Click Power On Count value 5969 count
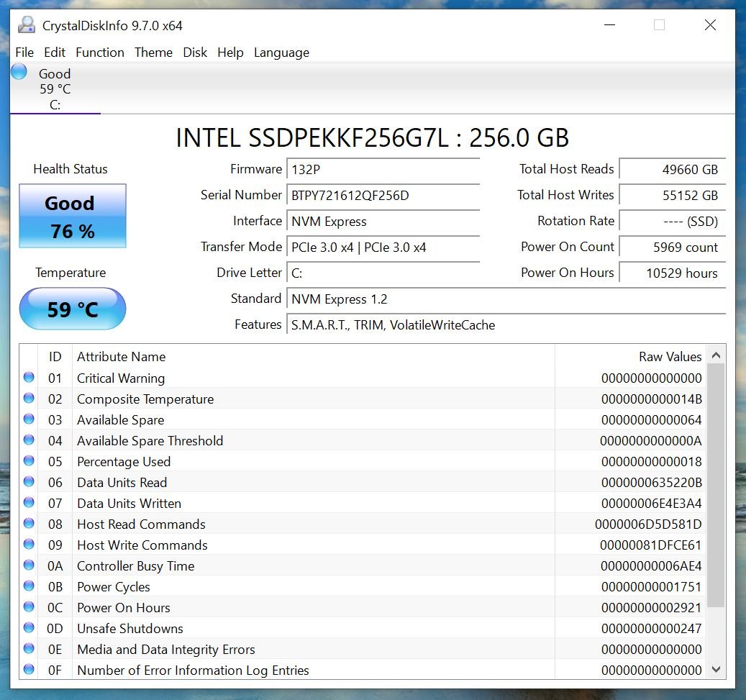 (x=672, y=247)
